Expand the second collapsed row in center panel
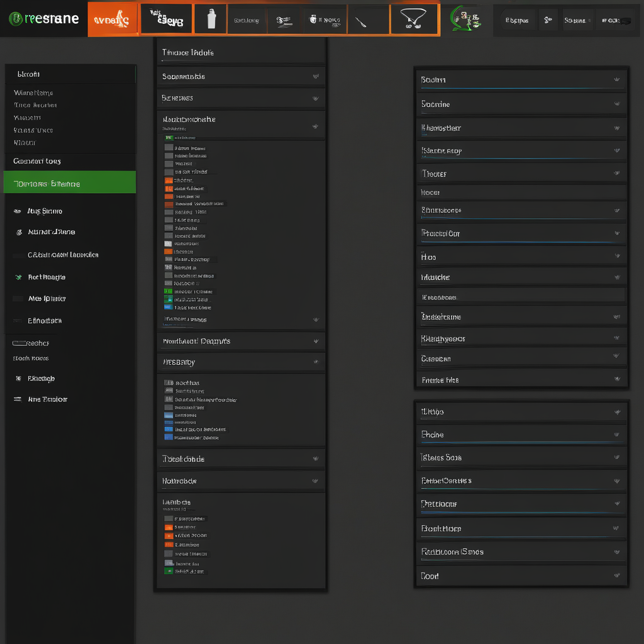Screen dimensions: 644x644 pyautogui.click(x=315, y=98)
